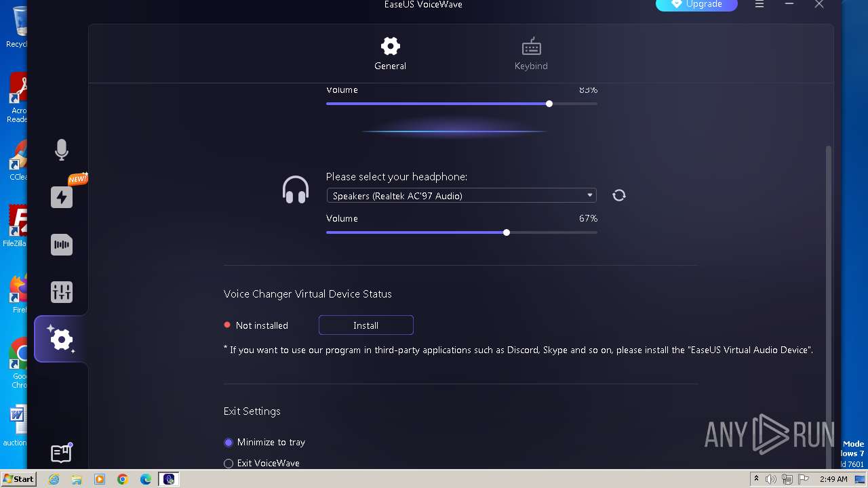
Task: Open the soundboard waveform sidebar icon
Action: pos(62,245)
